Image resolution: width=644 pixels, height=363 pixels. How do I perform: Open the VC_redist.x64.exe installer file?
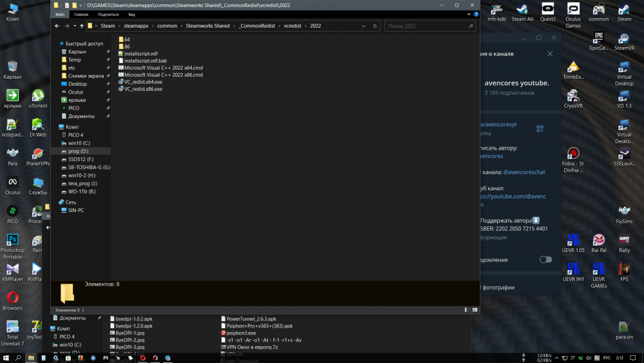click(x=143, y=82)
